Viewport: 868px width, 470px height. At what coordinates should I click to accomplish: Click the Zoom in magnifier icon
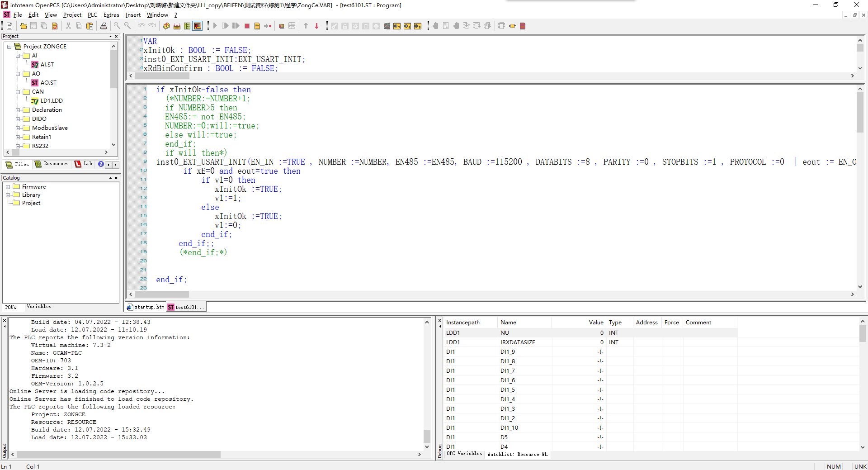[117, 26]
